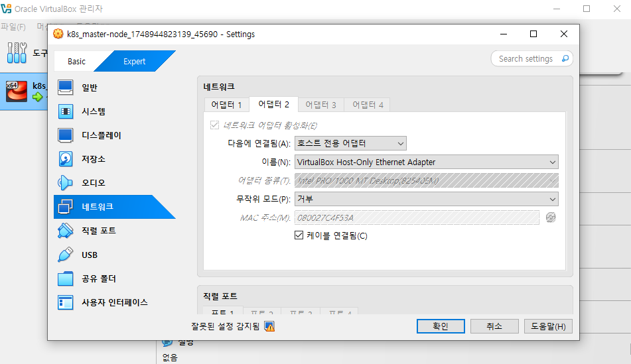The width and height of the screenshot is (631, 364).
Task: Toggle 네트워크 어댑터 활성화 checkbox
Action: coord(214,125)
